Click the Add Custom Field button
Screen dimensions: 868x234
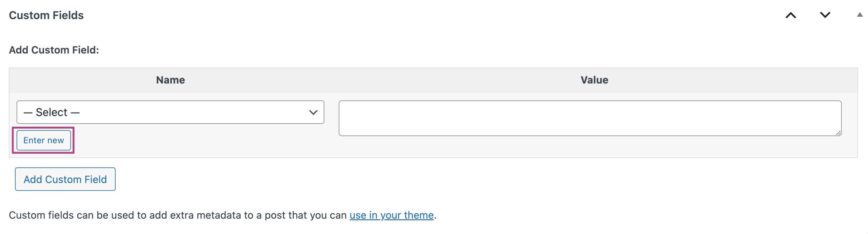click(x=65, y=179)
